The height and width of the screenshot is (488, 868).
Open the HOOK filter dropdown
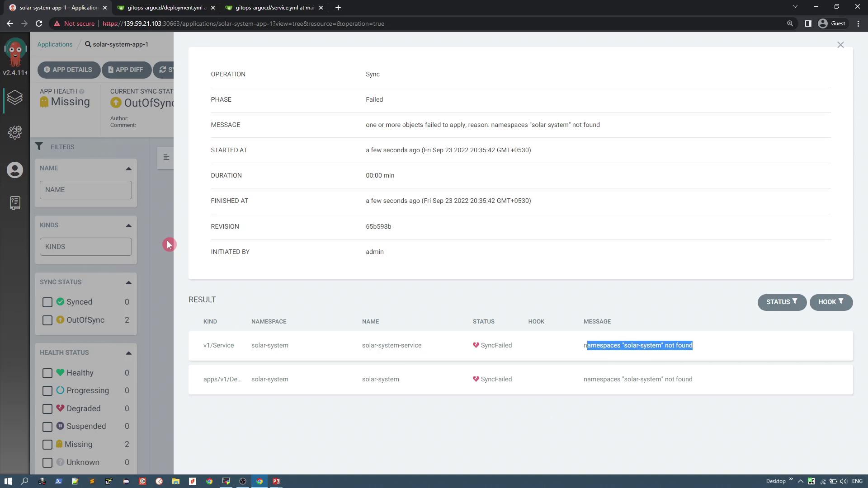830,302
